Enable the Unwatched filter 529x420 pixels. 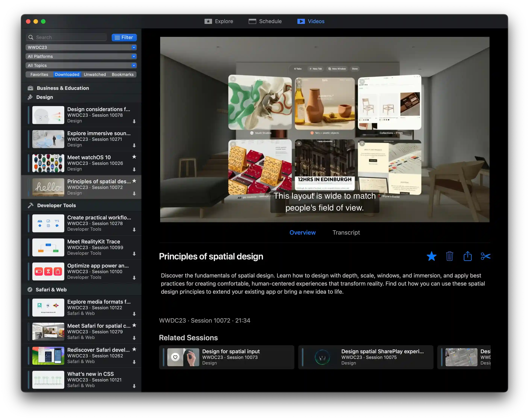95,75
